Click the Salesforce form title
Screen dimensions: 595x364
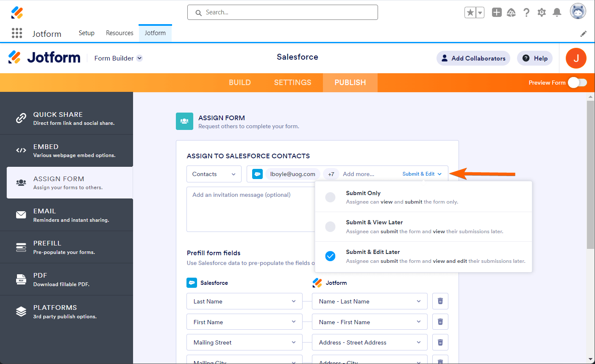pyautogui.click(x=297, y=57)
